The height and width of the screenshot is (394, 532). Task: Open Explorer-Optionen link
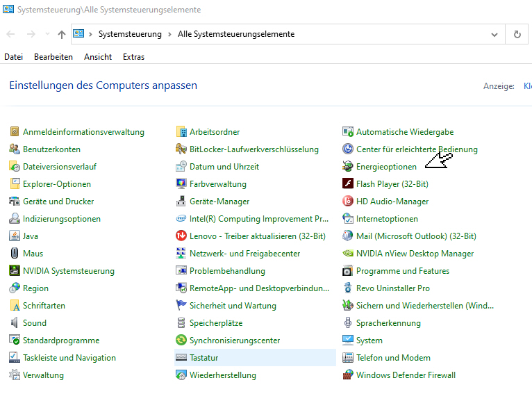coord(57,184)
